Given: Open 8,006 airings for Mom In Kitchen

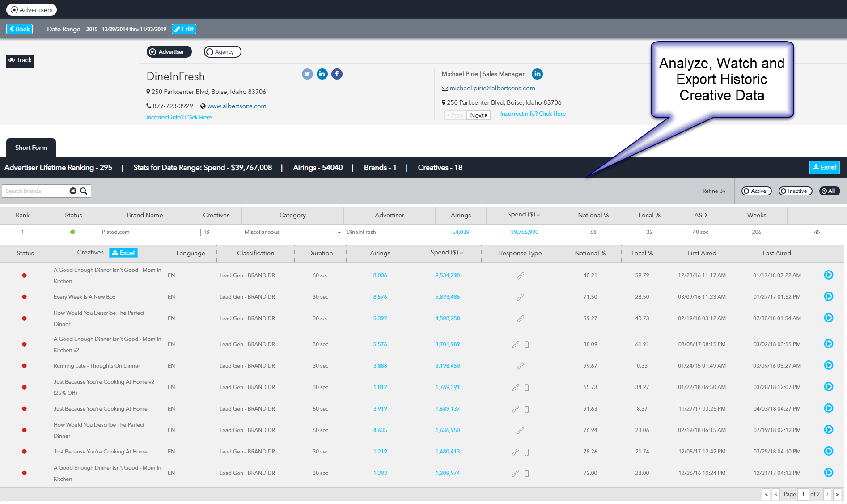Looking at the screenshot, I should (x=380, y=275).
